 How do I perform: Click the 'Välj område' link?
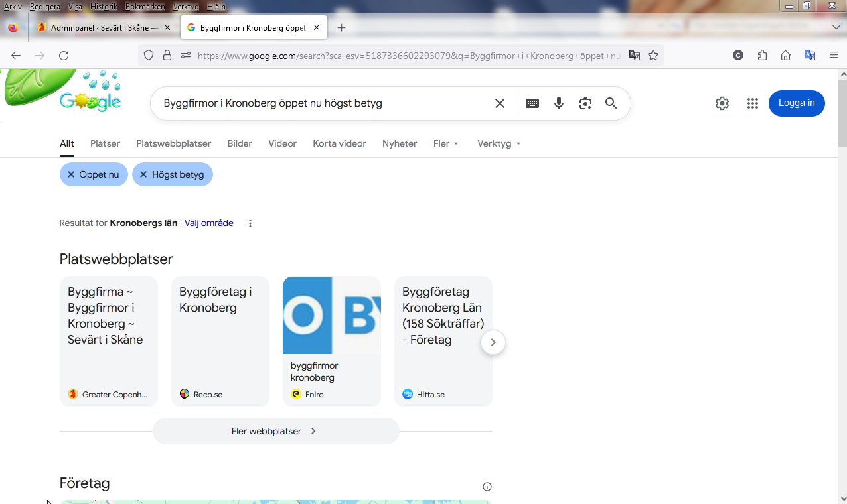[x=208, y=223]
